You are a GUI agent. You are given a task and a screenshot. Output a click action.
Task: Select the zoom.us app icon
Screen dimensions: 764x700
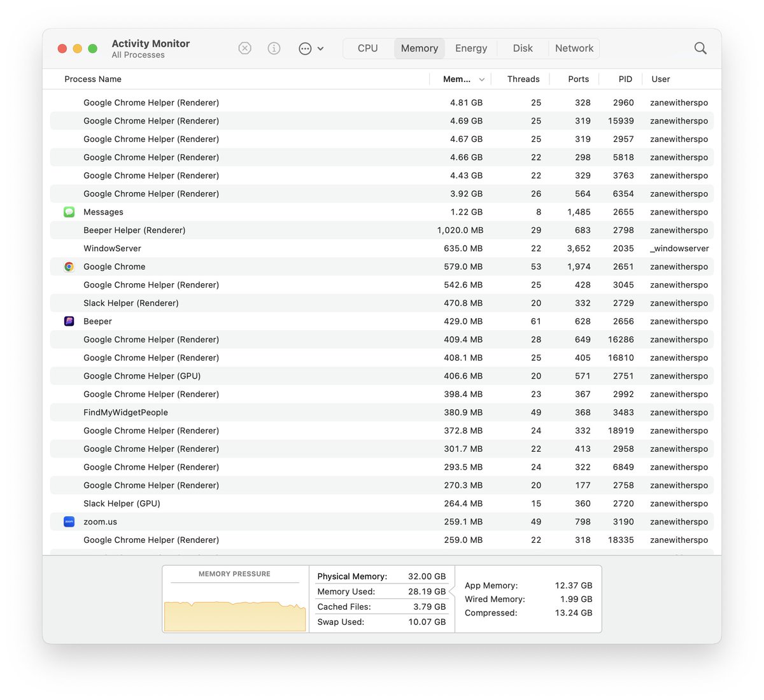[x=69, y=522]
